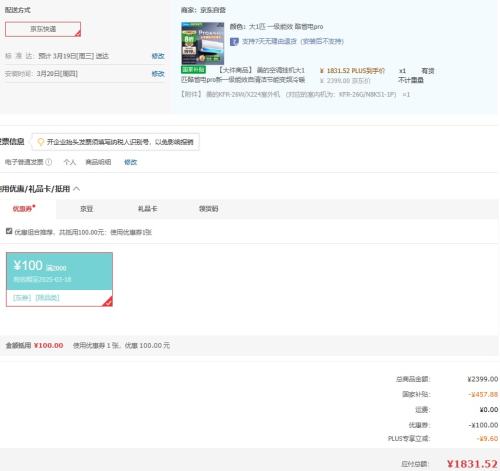Viewport: 500px width, 471px height.
Task: Toggle the recommended coupon combination checkbox
Action: click(9, 231)
